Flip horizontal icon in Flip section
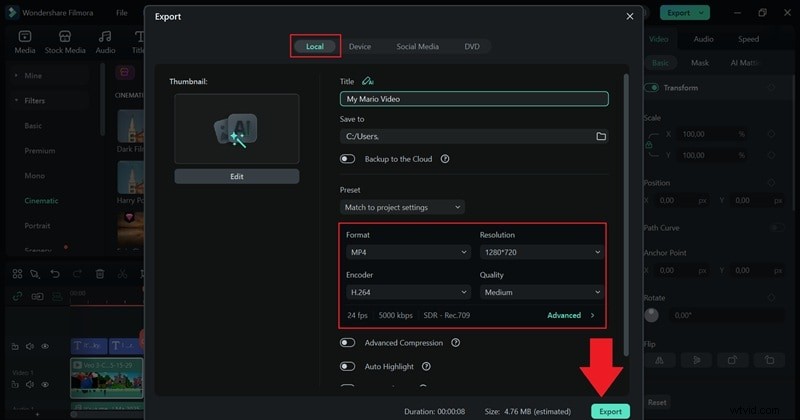800x420 pixels. coord(659,360)
